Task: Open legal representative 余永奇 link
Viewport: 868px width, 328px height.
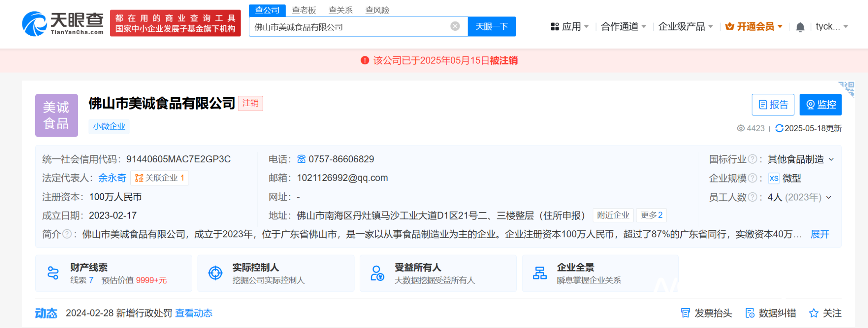Action: click(x=112, y=178)
